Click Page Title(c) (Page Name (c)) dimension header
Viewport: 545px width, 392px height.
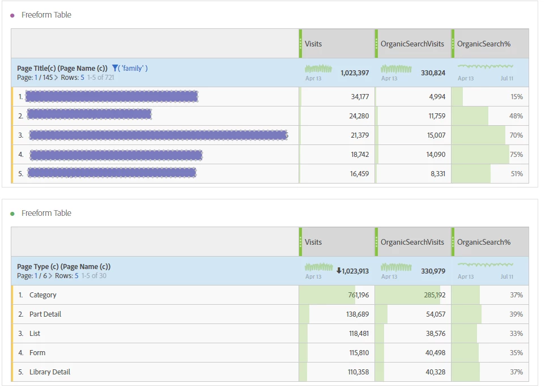pos(62,68)
